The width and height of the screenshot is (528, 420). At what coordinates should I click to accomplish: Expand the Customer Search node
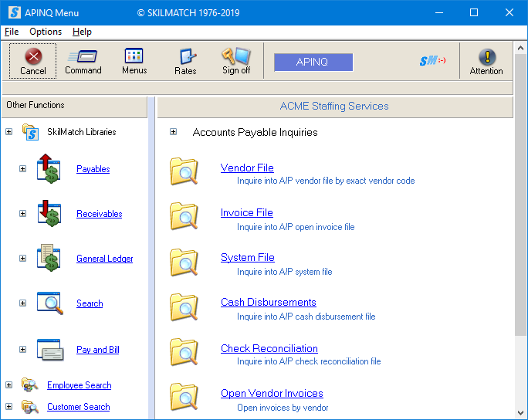coord(9,407)
